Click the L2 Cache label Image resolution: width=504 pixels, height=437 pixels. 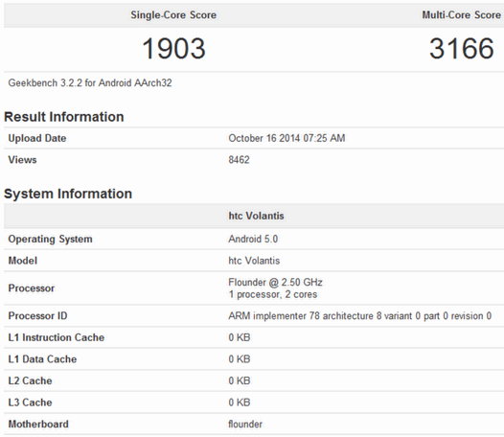(x=30, y=381)
